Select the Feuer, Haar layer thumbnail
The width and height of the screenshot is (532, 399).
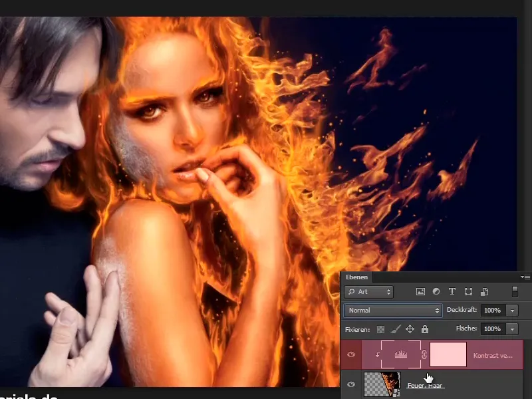point(382,384)
